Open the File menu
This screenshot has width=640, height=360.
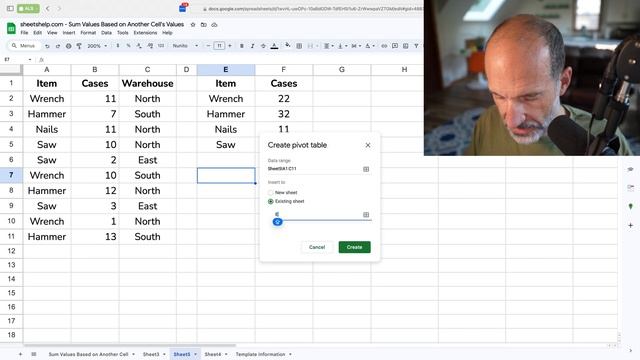(24, 33)
